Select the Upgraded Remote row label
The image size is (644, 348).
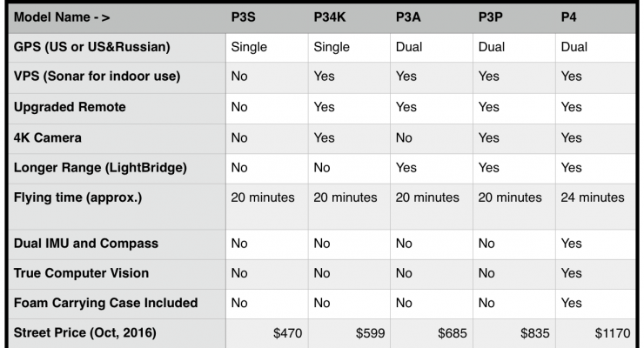pos(70,107)
